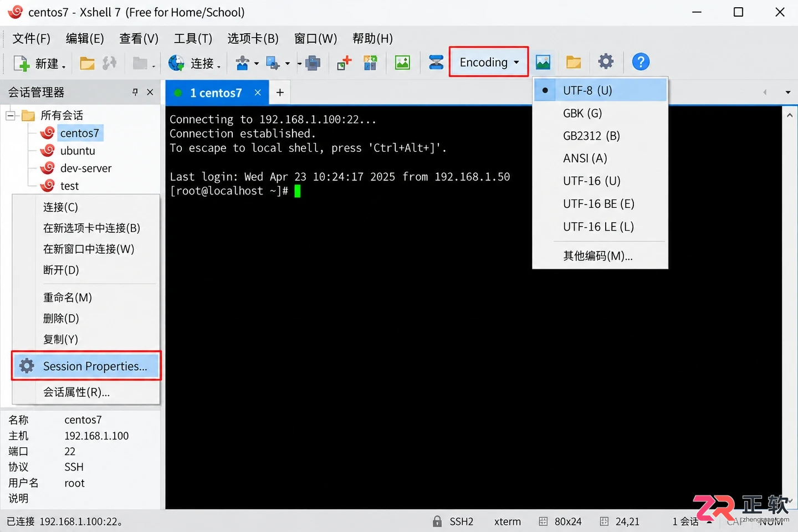Open settings with the toolbar gear icon
Screen dimensions: 798x532
tap(606, 62)
